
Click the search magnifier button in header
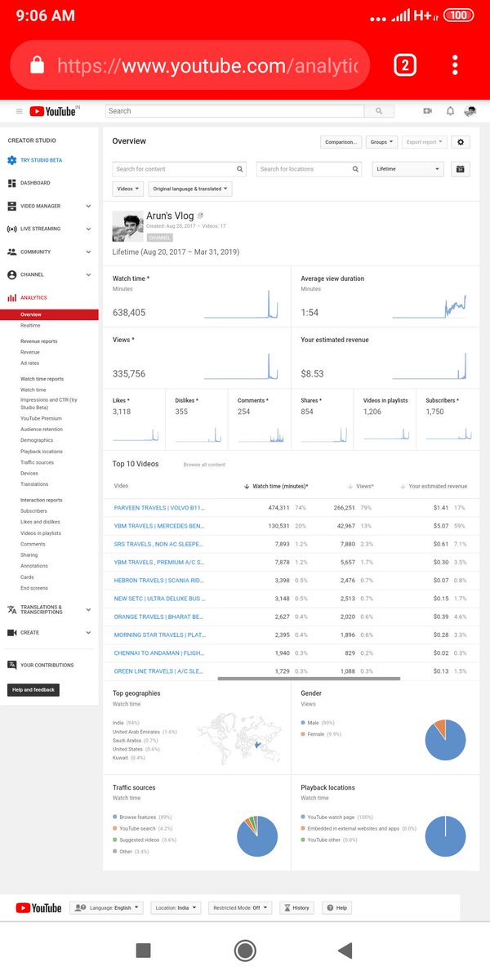(379, 111)
